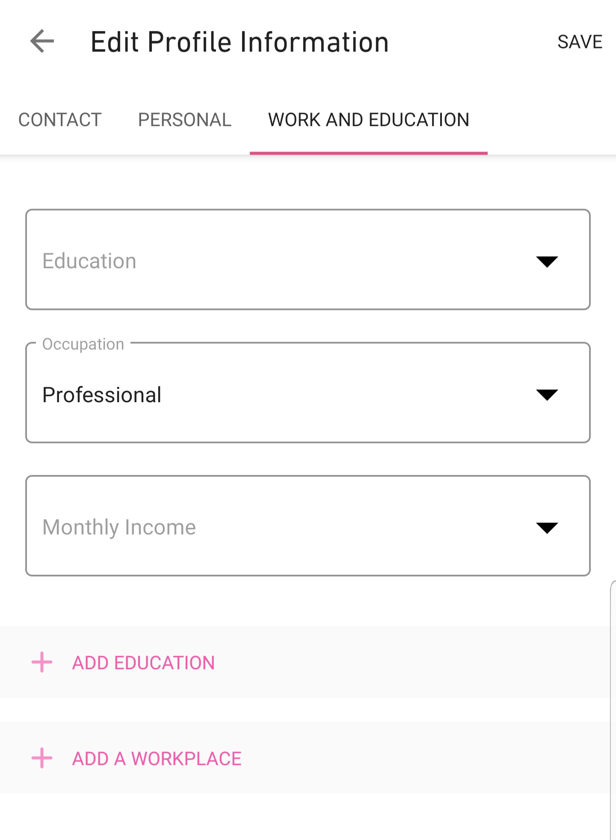This screenshot has height=840, width=616.
Task: Switch to the CONTACT tab
Action: point(60,120)
